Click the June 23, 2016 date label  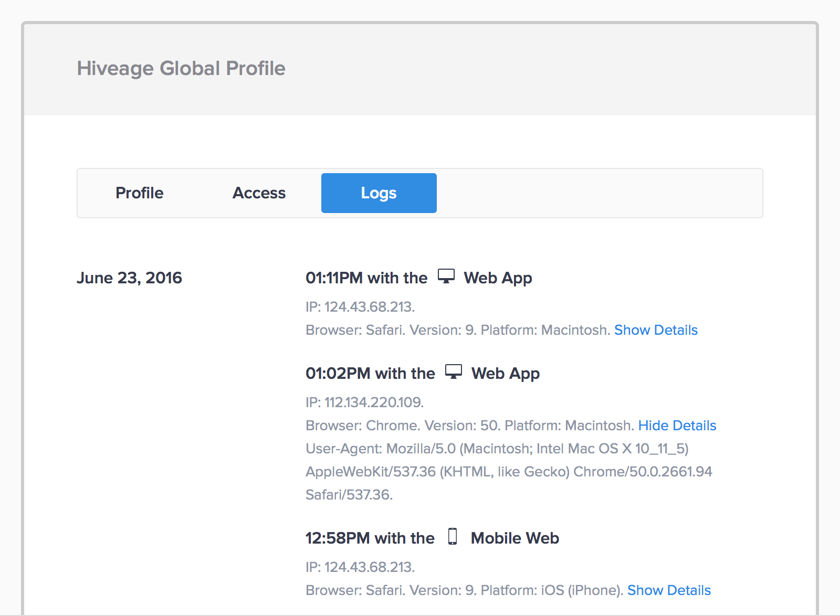tap(129, 278)
